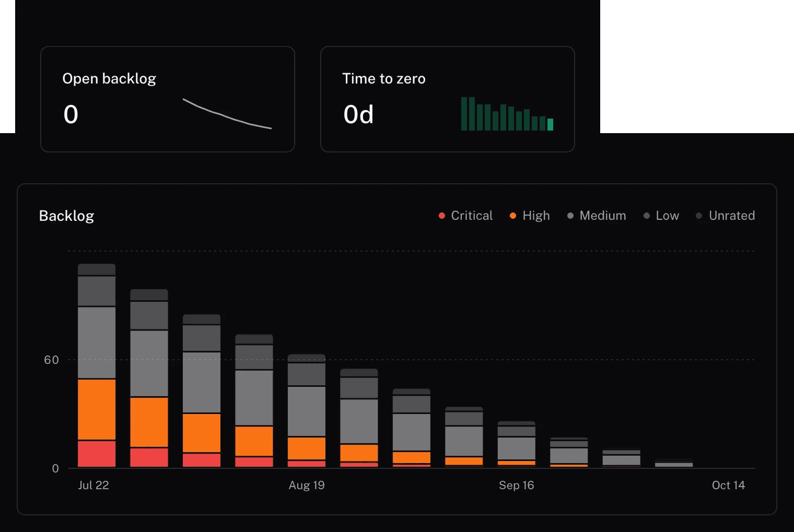794x532 pixels.
Task: Select the Medium gray segment of Jul 22 bar
Action: point(97,342)
